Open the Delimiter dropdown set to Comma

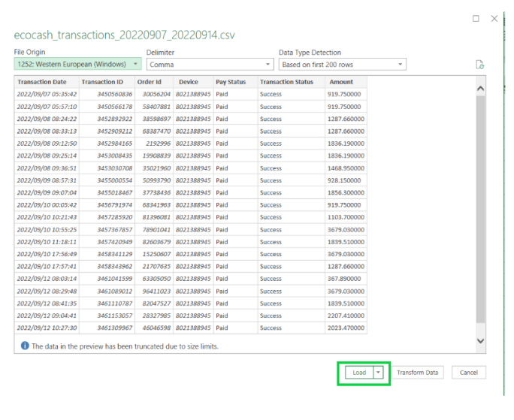click(x=210, y=65)
